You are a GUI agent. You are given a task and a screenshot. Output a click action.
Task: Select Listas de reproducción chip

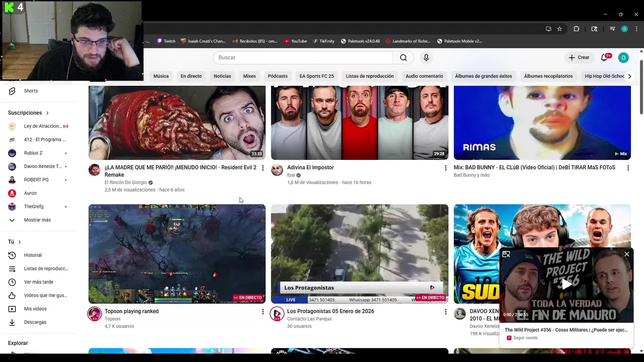(x=370, y=76)
